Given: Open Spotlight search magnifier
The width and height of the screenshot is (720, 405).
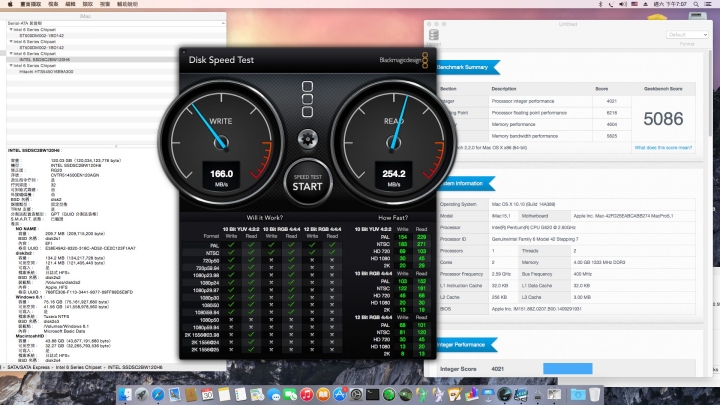Looking at the screenshot, I should point(697,4).
